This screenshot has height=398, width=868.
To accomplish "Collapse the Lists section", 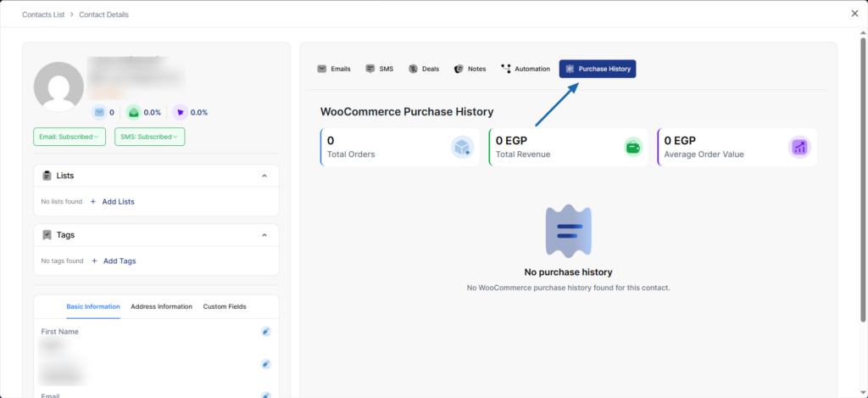I will [264, 176].
